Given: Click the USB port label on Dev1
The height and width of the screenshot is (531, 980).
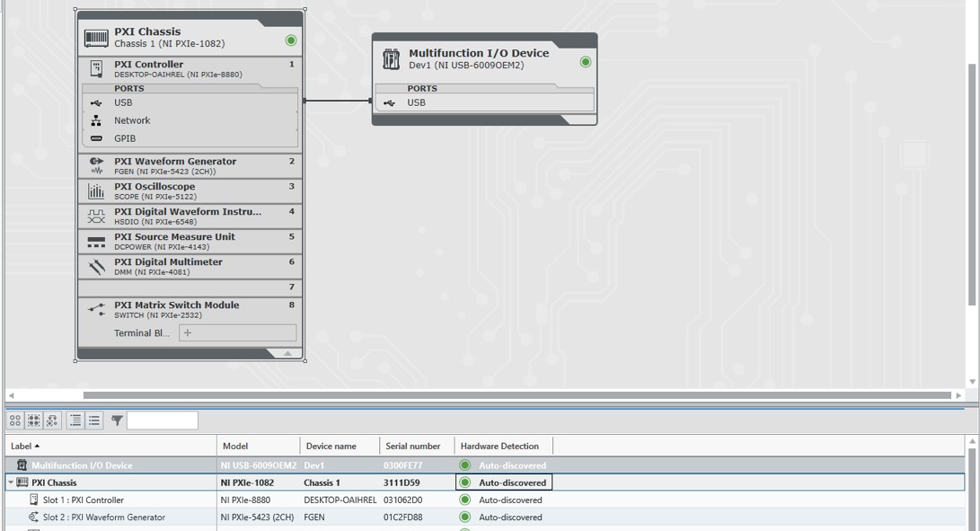Looking at the screenshot, I should coord(416,102).
